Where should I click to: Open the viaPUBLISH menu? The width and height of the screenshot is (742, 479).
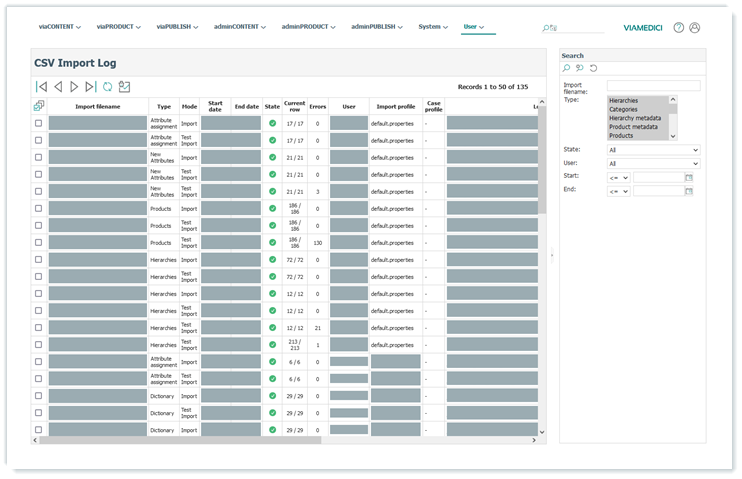[x=177, y=26]
